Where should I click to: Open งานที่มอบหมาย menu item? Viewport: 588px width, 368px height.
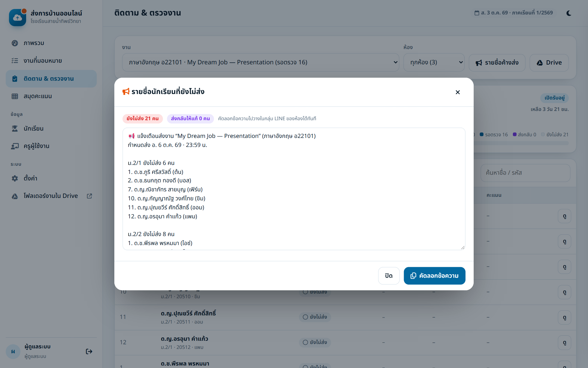click(51, 61)
